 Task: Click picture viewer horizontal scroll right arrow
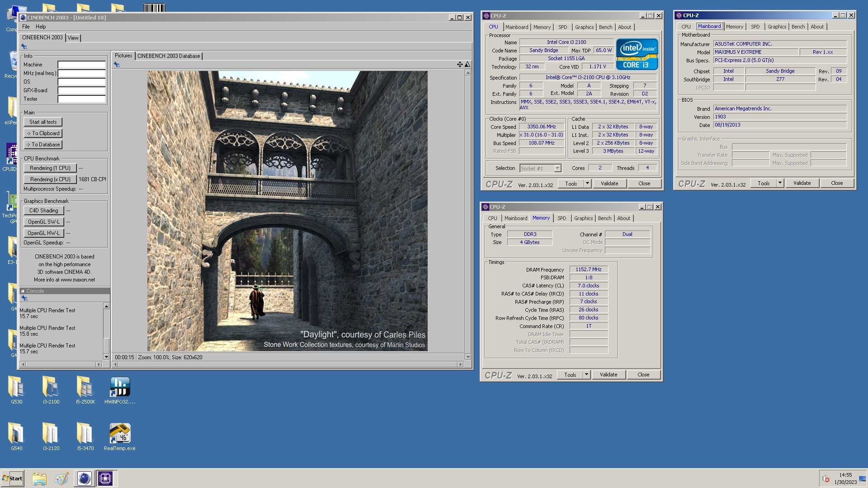(x=461, y=364)
